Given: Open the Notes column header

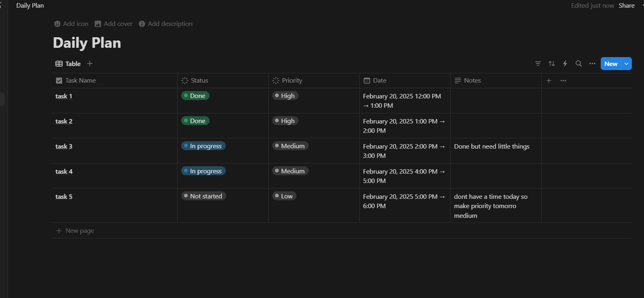Looking at the screenshot, I should coord(496,81).
